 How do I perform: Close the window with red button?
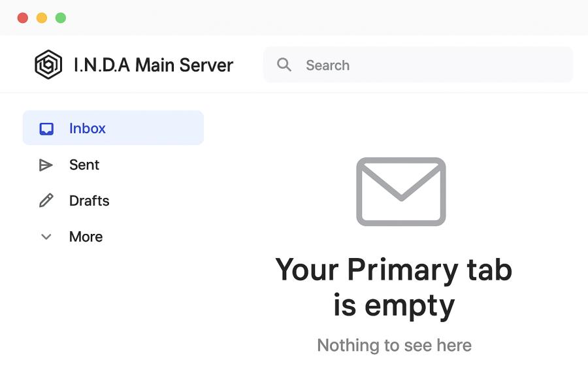(23, 18)
